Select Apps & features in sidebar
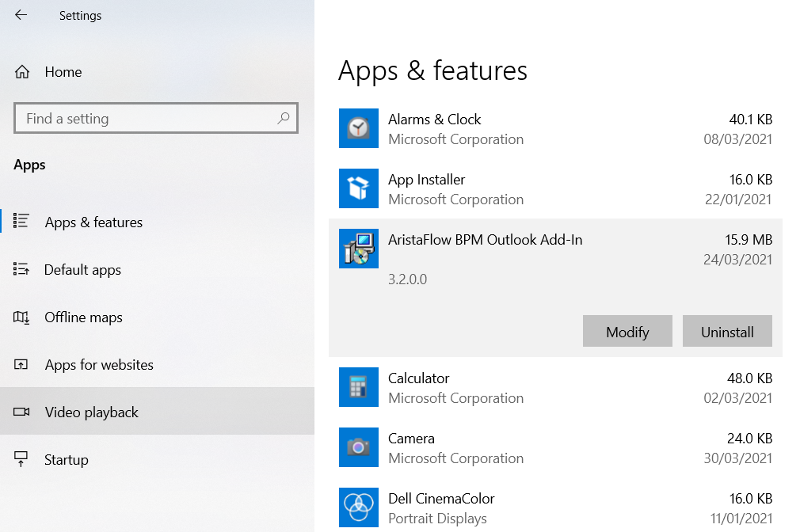The height and width of the screenshot is (532, 800). coord(157,222)
